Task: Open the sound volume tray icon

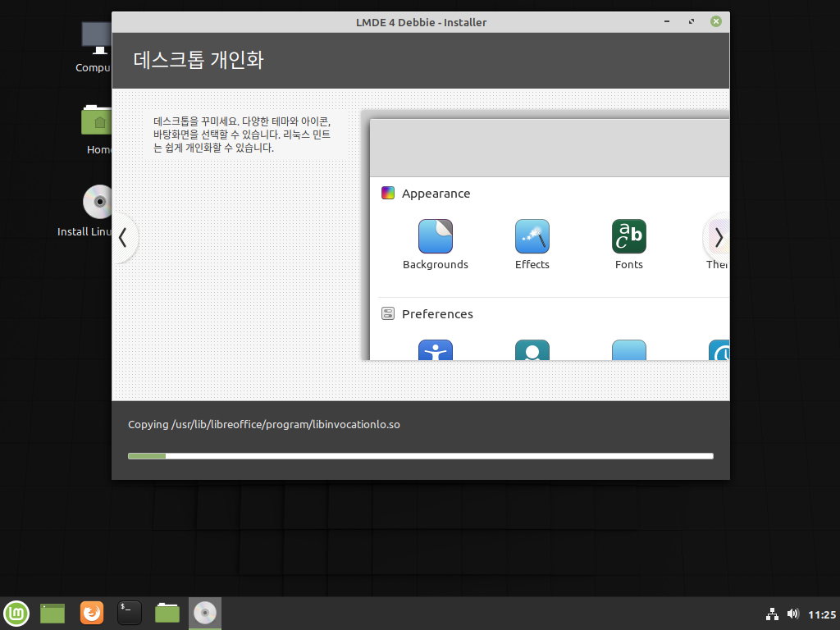Action: (793, 614)
